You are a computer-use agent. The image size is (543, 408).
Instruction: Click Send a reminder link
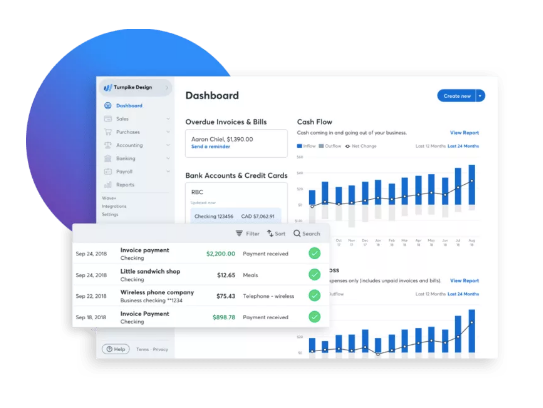click(x=211, y=147)
